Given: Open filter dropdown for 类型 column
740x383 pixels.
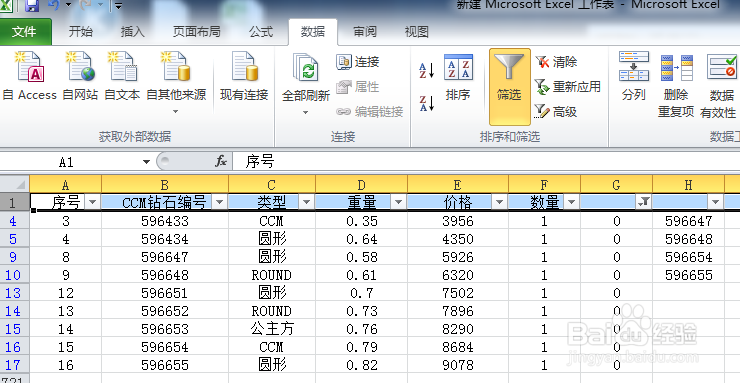Looking at the screenshot, I should click(306, 202).
